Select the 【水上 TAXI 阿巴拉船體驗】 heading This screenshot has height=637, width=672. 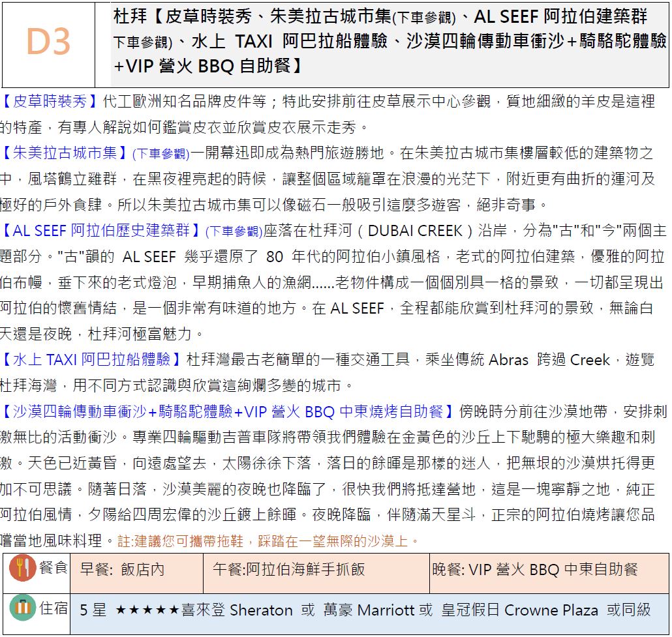91,360
